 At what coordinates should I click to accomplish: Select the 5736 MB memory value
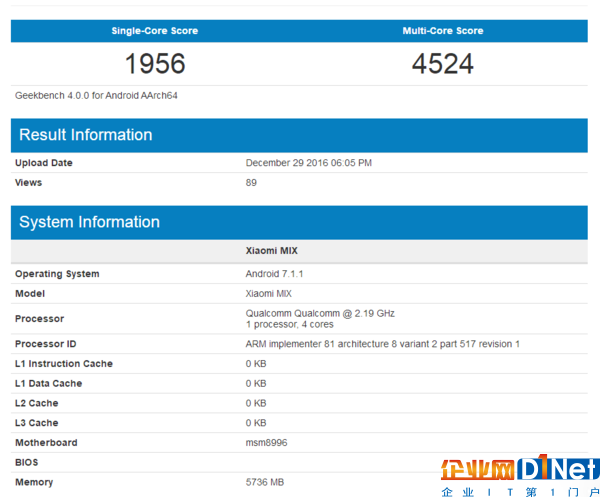265,482
